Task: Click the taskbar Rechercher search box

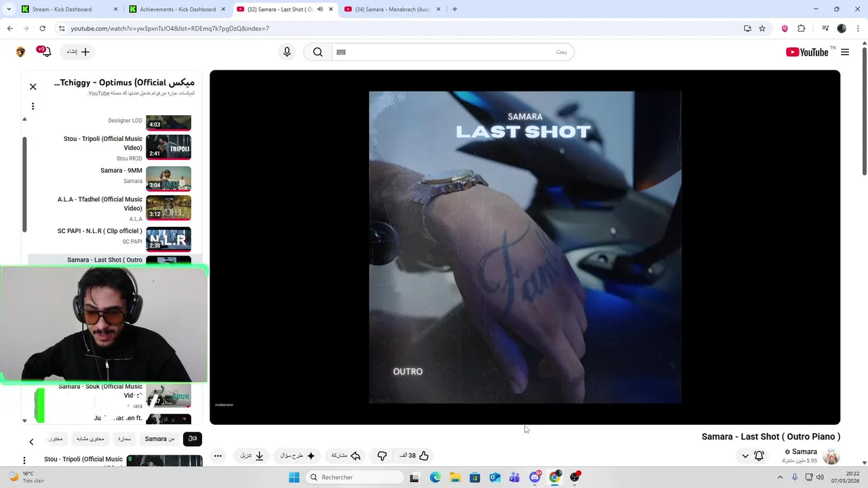Action: pos(355,477)
